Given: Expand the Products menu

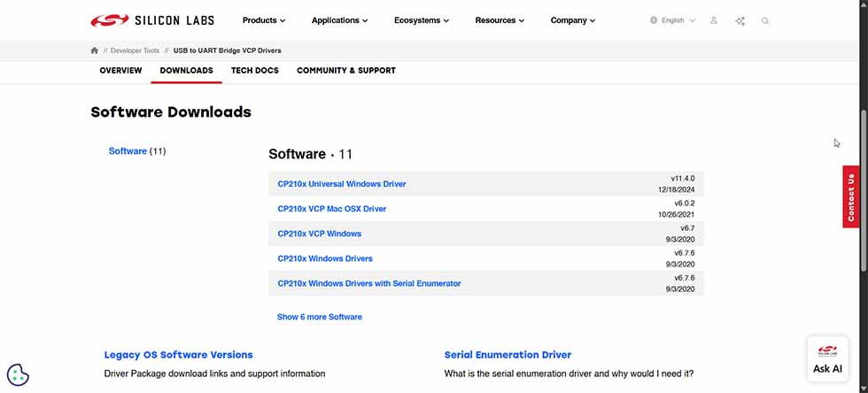Looking at the screenshot, I should (264, 20).
